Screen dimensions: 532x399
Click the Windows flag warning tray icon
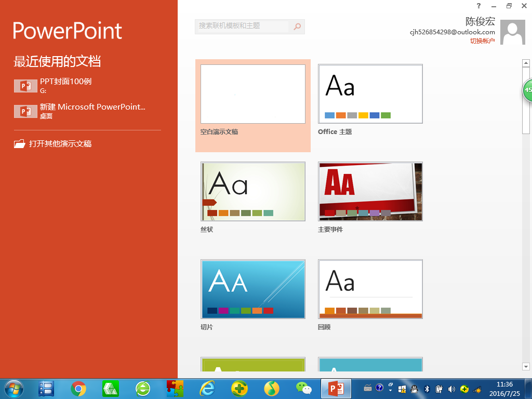402,389
